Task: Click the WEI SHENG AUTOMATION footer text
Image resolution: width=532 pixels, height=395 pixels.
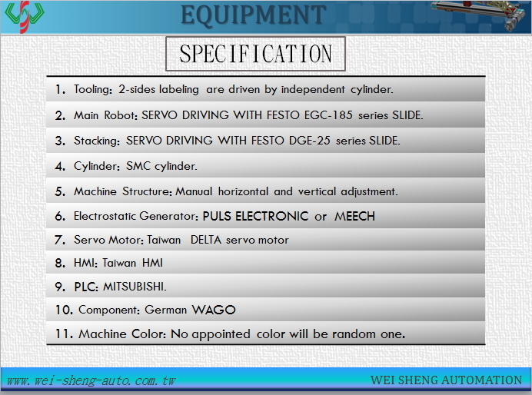Action: click(446, 380)
